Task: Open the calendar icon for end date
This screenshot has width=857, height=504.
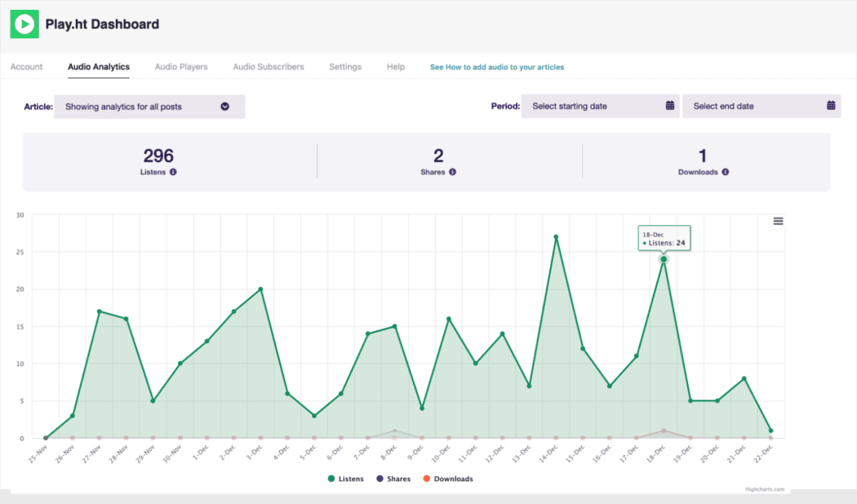Action: coord(830,105)
